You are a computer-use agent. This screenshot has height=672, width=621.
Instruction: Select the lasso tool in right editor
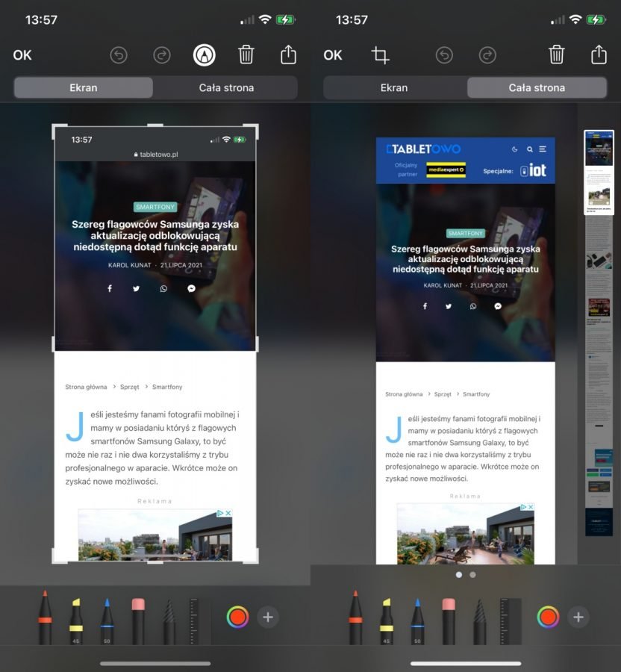tap(480, 621)
